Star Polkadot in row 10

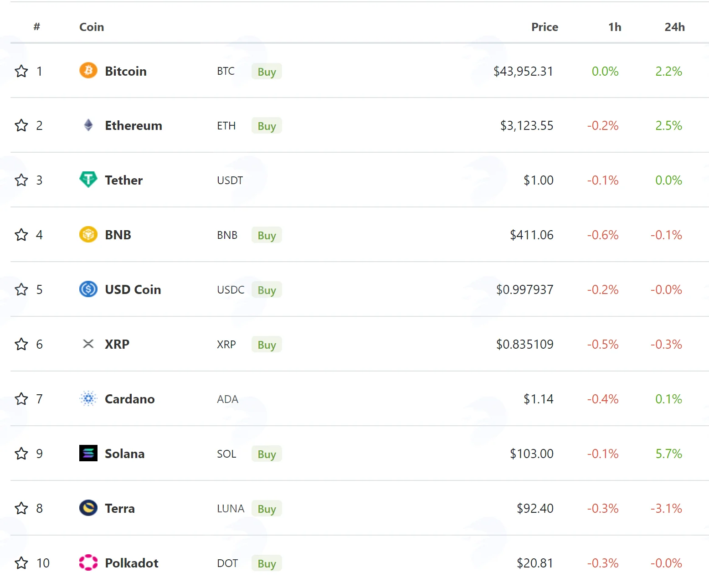pos(21,563)
